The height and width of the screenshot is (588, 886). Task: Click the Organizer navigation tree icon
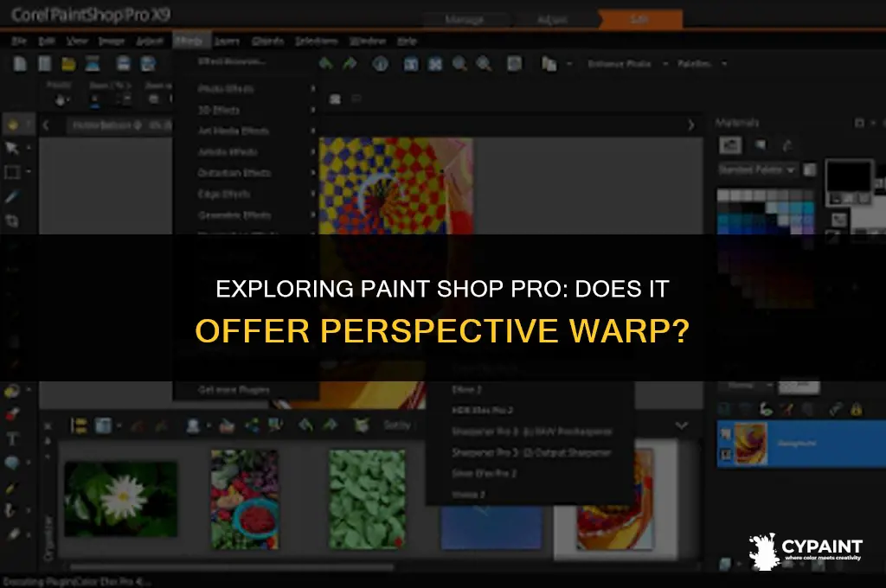(79, 425)
